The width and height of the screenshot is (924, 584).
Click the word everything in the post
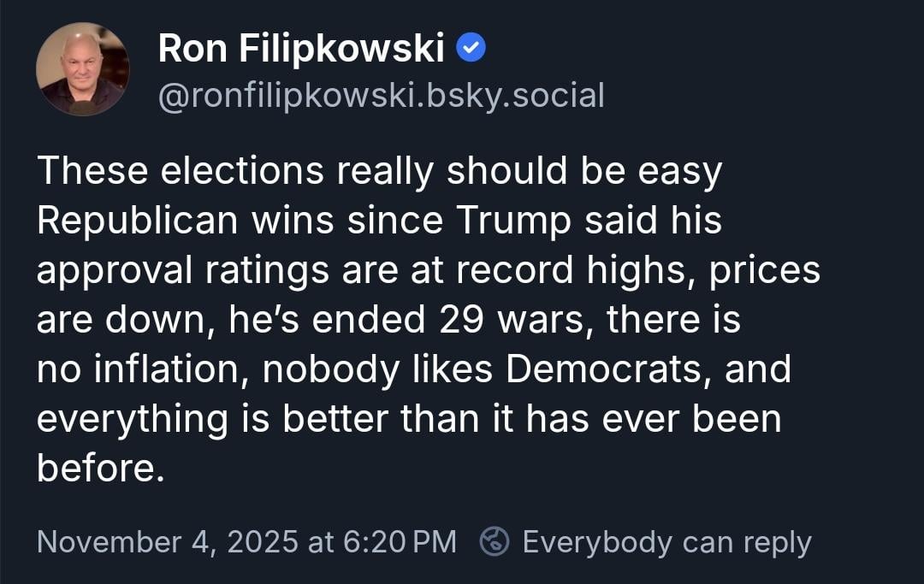(133, 419)
